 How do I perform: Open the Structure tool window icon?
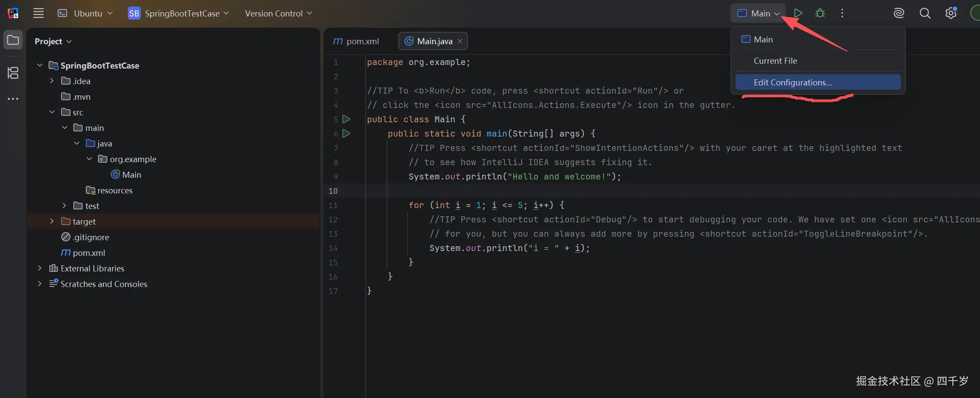[x=13, y=73]
